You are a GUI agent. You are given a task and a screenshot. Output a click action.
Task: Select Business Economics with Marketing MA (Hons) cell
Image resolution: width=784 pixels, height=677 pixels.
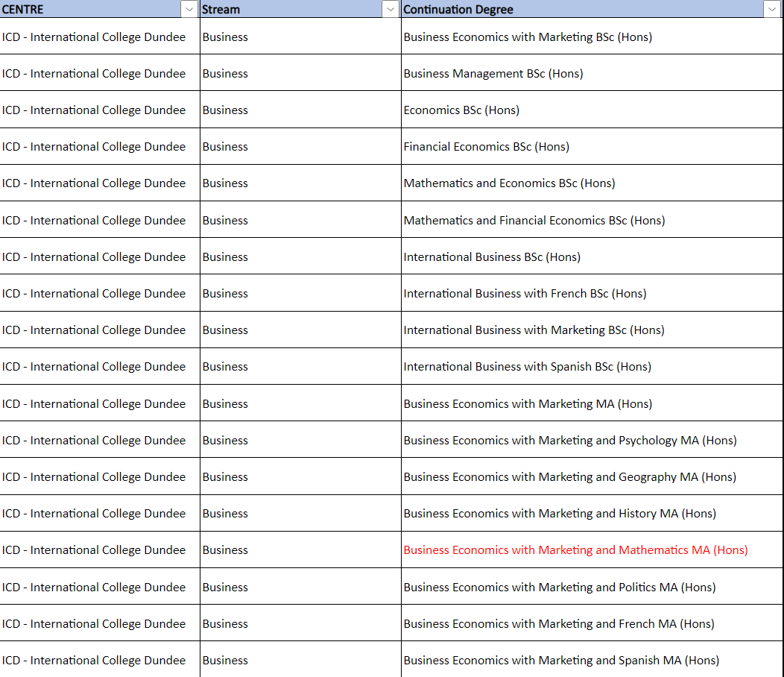592,403
